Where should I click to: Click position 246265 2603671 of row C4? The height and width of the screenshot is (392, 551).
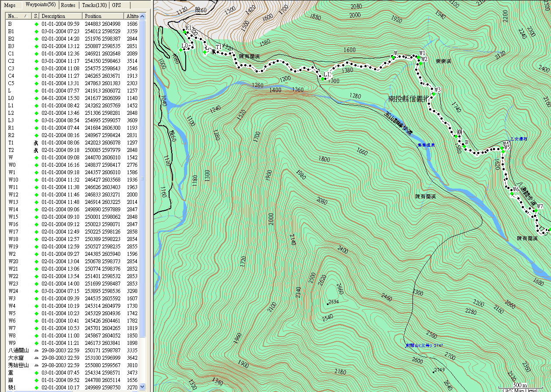pos(103,76)
